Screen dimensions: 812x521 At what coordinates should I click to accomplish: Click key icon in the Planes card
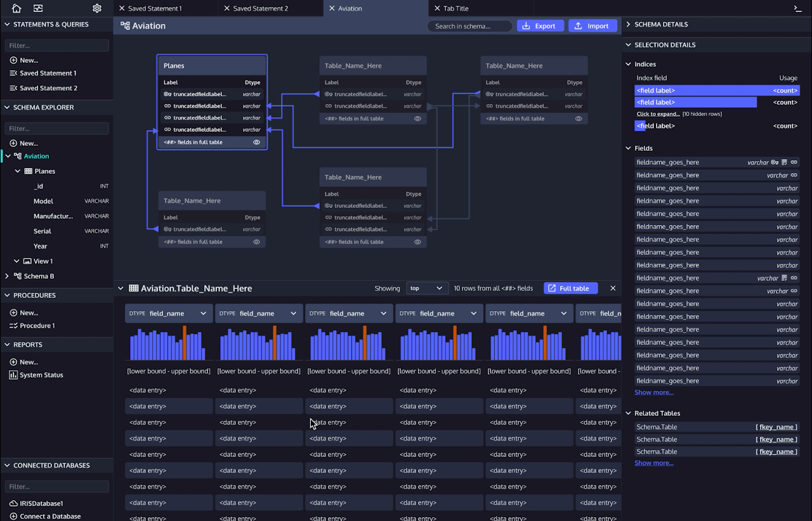tap(167, 94)
